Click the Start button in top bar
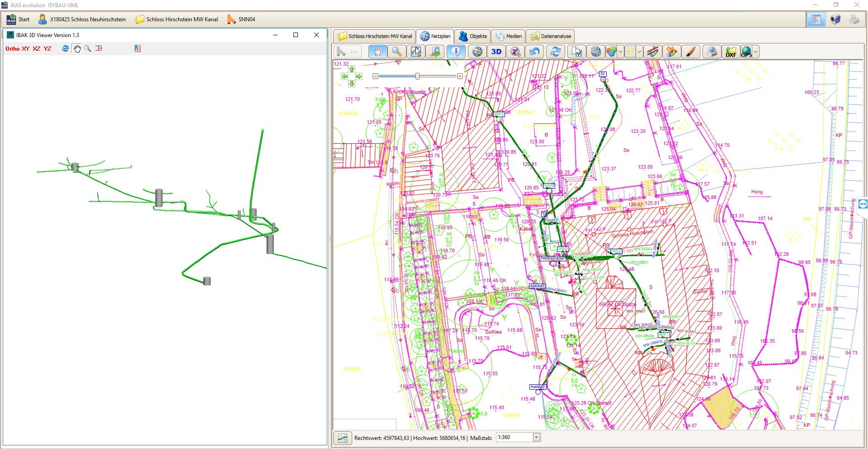 (18, 19)
